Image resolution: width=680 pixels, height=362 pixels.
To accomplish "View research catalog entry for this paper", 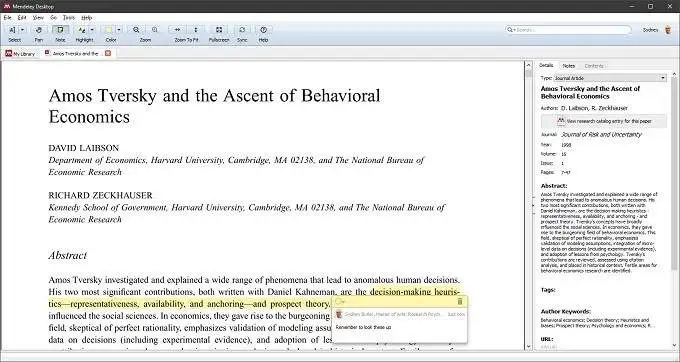I will [604, 121].
